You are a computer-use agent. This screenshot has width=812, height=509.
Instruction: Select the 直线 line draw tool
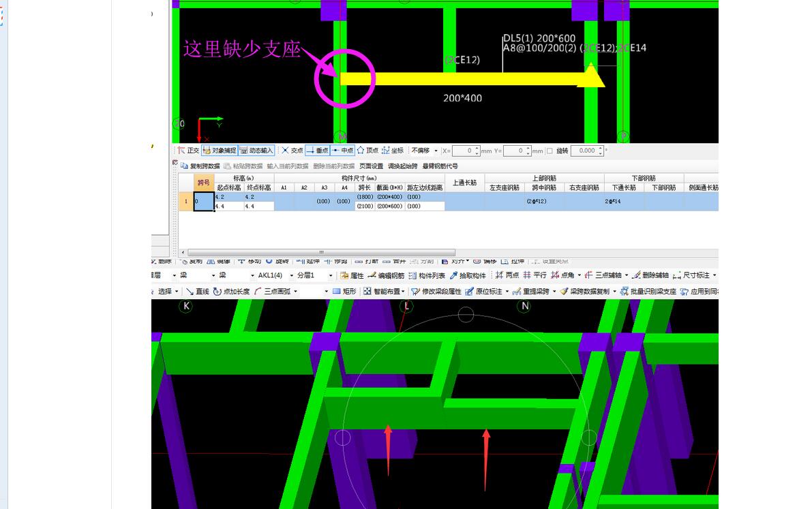(197, 292)
